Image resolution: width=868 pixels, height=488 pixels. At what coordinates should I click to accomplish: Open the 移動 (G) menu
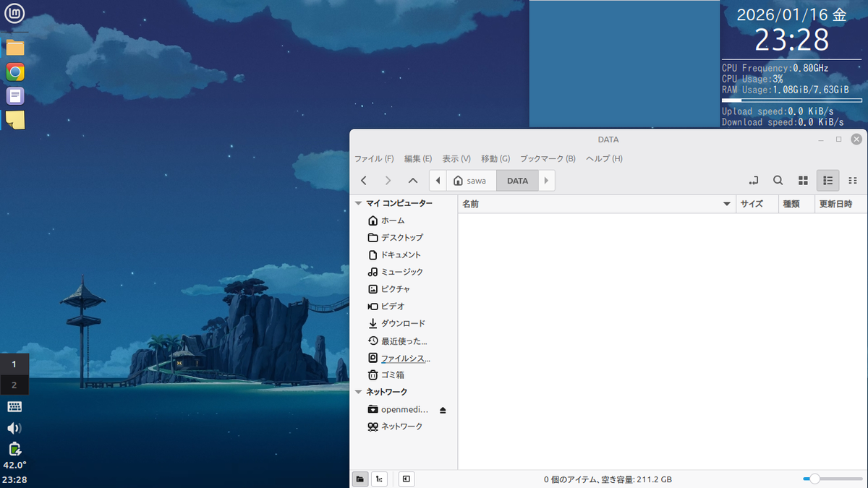pyautogui.click(x=495, y=158)
